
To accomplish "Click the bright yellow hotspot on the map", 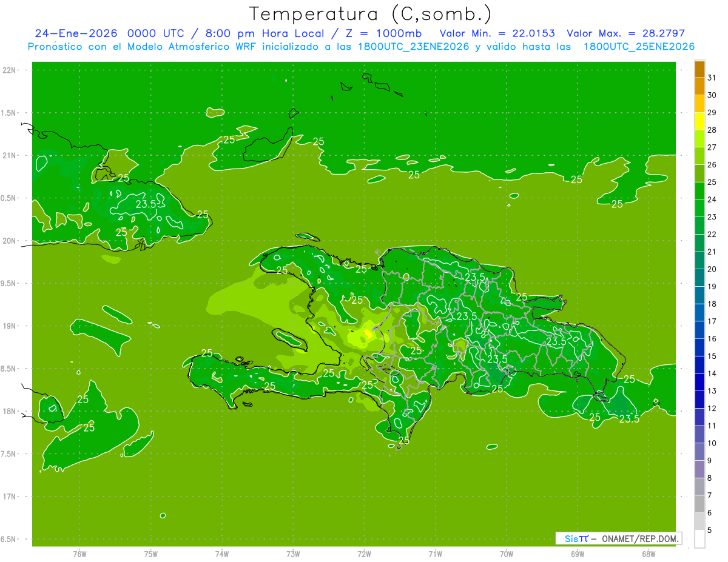I will tap(368, 333).
